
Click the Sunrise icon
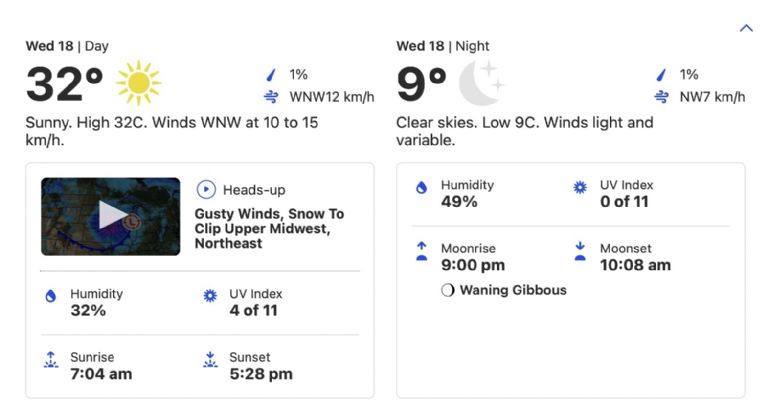(51, 360)
